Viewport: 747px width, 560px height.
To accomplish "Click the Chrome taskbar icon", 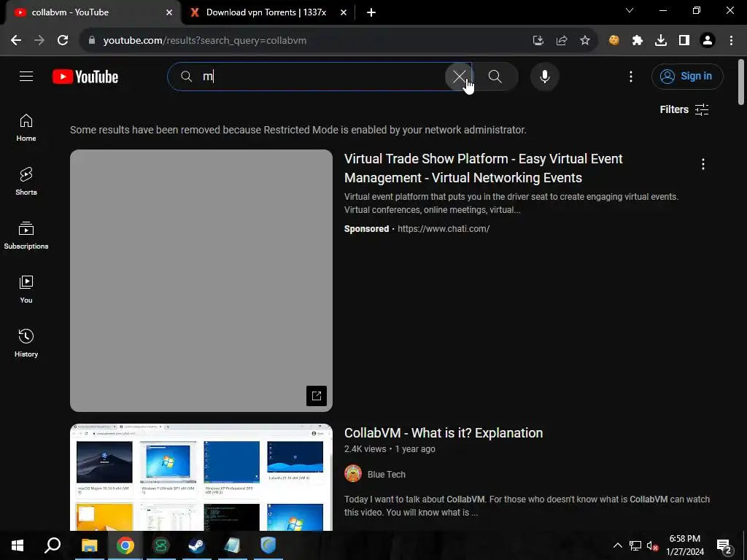I will (125, 545).
